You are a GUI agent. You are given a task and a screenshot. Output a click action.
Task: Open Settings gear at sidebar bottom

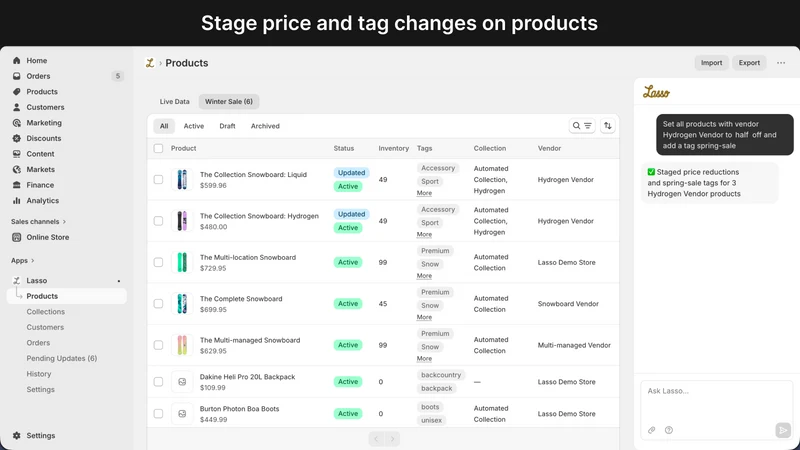pyautogui.click(x=16, y=436)
